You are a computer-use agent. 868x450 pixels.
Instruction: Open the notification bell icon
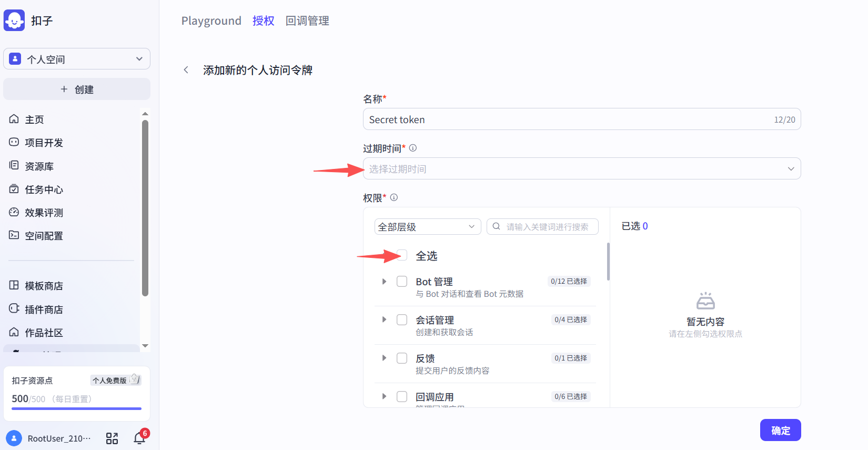[139, 438]
